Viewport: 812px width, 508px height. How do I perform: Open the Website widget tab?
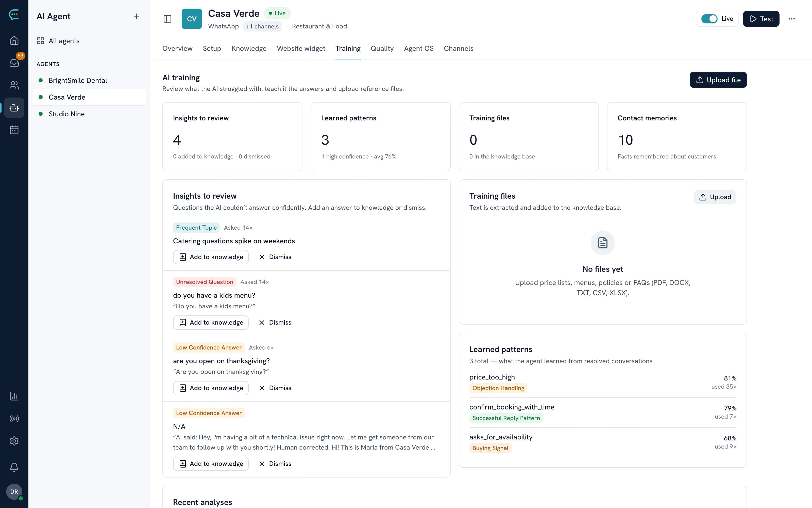[301, 48]
